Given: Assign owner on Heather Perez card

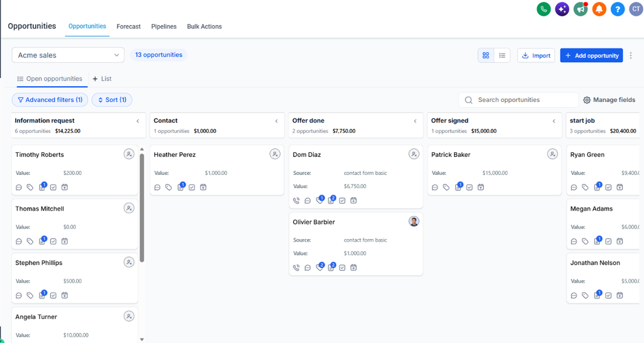Looking at the screenshot, I should 275,154.
